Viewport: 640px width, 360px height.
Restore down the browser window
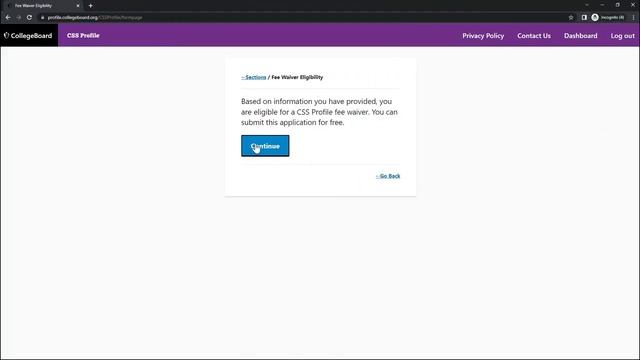[x=618, y=5]
